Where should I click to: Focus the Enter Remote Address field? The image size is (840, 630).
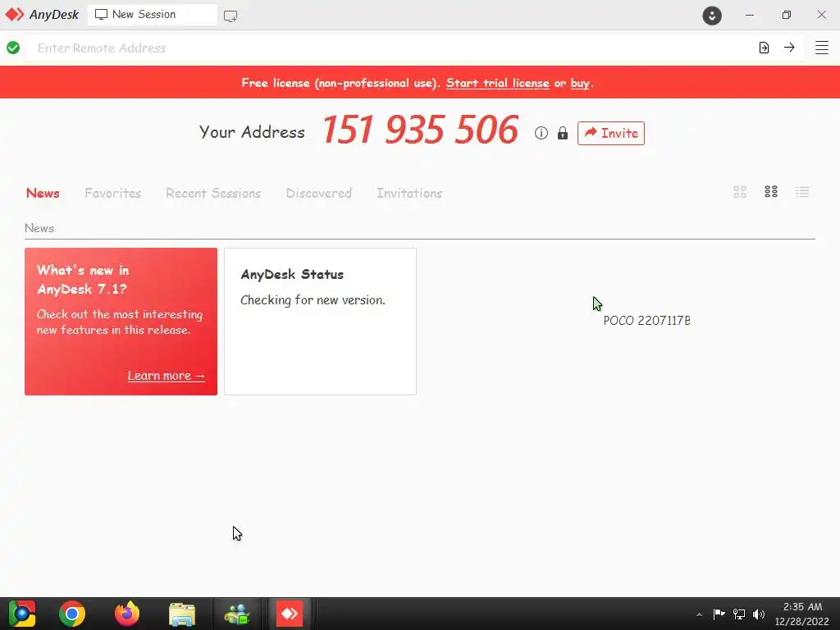click(390, 48)
